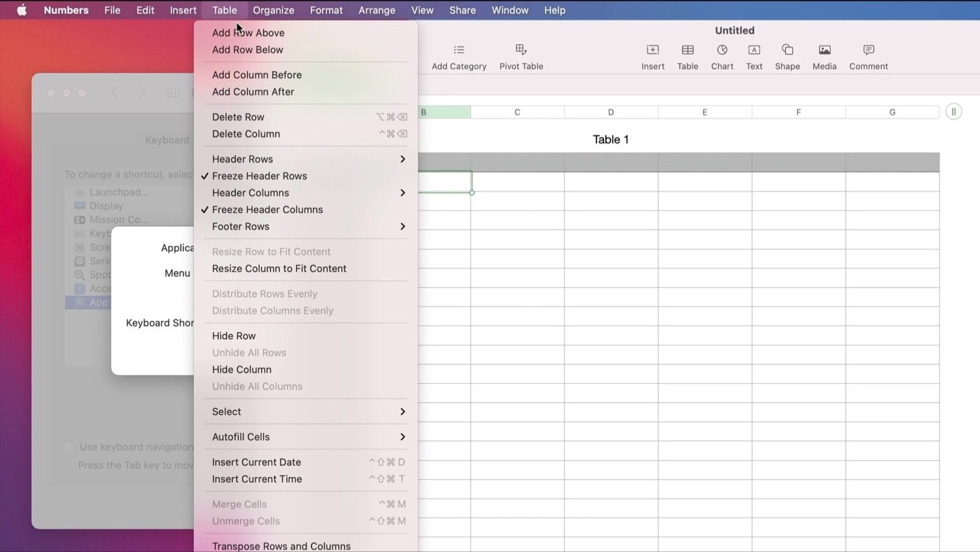Choose Insert Current Date
980x552 pixels.
pyautogui.click(x=256, y=462)
